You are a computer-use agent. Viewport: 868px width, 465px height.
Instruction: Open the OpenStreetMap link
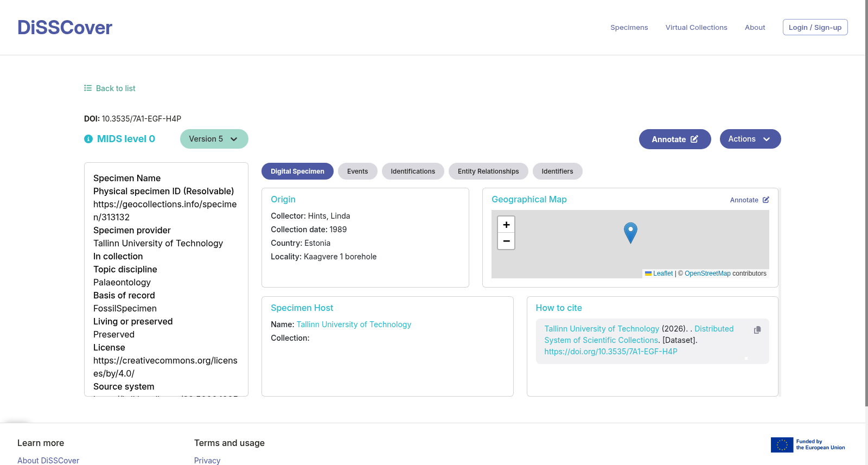[707, 273]
